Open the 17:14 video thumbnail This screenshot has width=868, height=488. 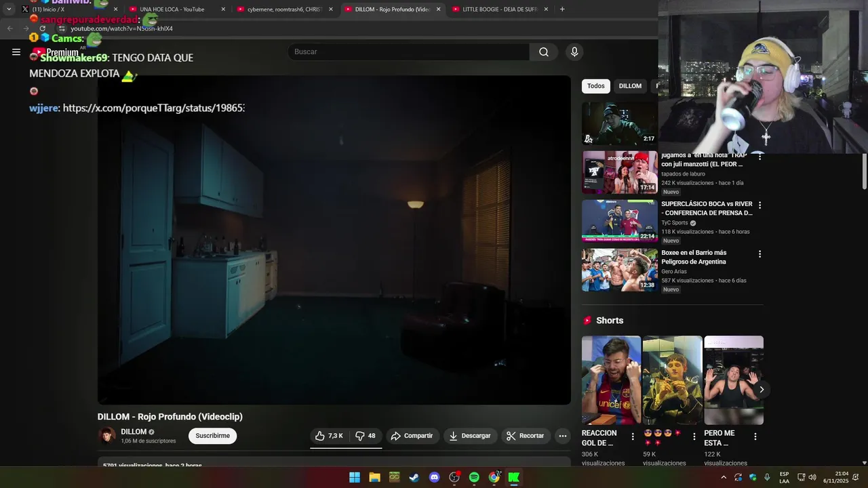[x=619, y=172]
